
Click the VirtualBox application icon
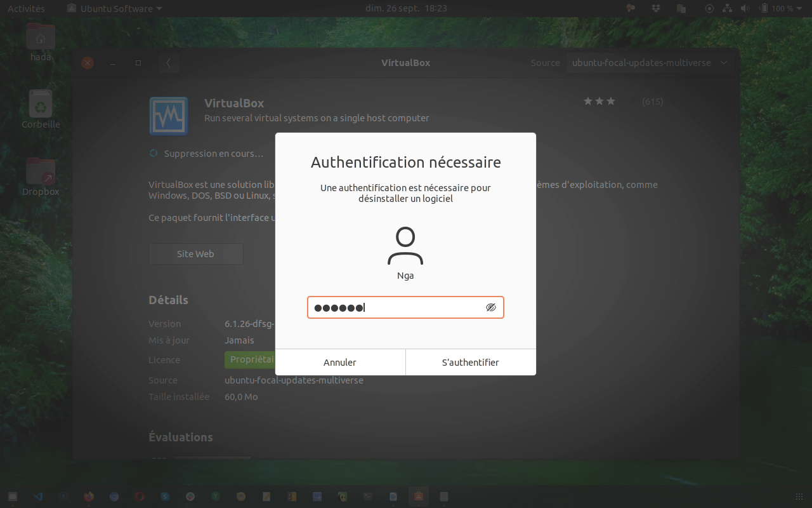point(169,116)
